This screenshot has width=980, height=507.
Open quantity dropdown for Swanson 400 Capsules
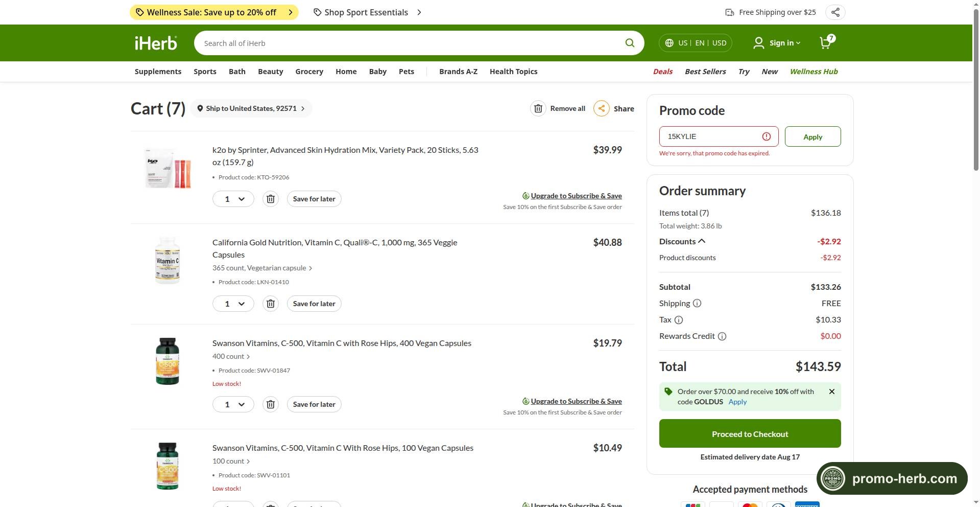click(x=233, y=404)
